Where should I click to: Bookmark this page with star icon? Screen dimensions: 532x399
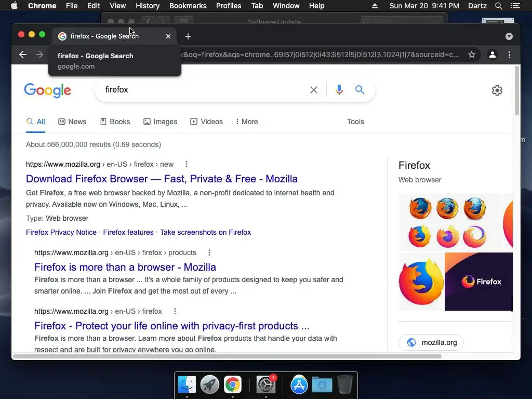coord(472,55)
